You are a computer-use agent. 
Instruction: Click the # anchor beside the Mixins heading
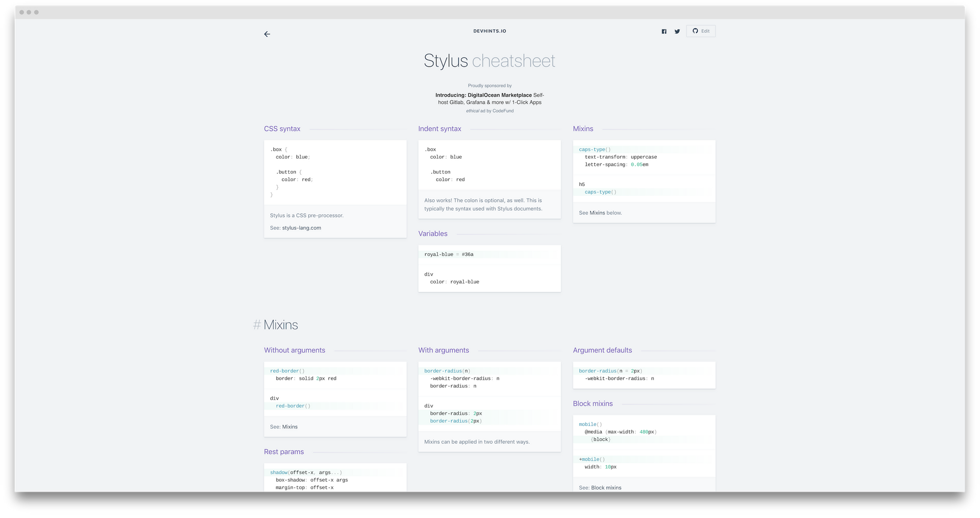tap(257, 324)
